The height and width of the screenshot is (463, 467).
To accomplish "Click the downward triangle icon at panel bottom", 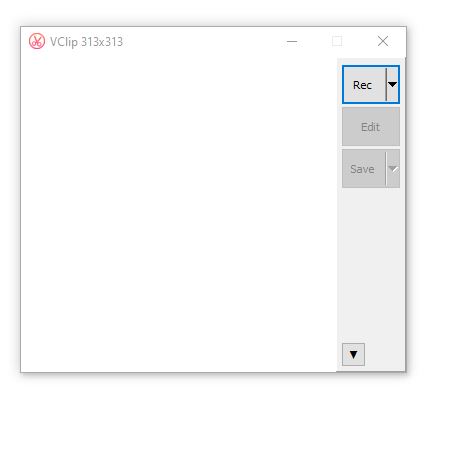I will pos(353,354).
